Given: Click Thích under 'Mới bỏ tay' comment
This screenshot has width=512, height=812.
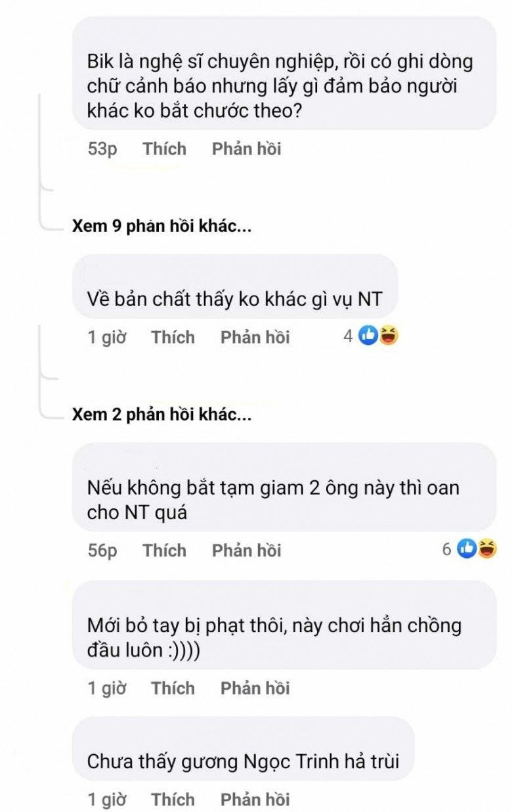Looking at the screenshot, I should pyautogui.click(x=173, y=688).
